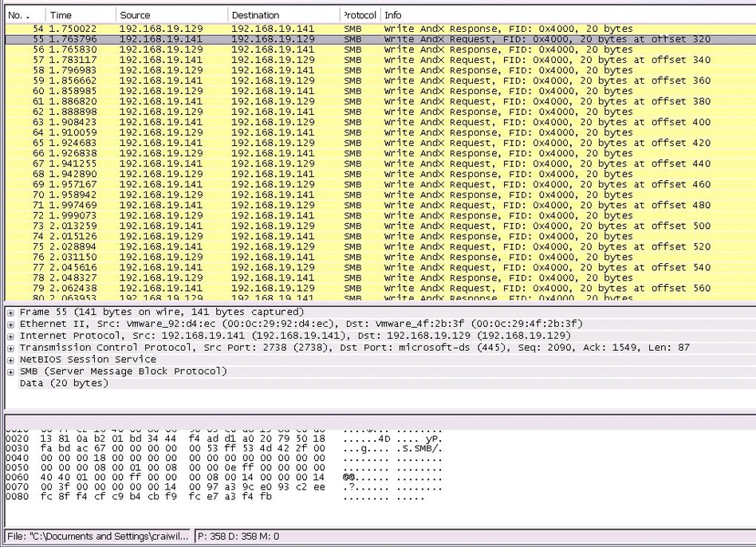Click the TCP Src Port 2738 line

point(354,348)
